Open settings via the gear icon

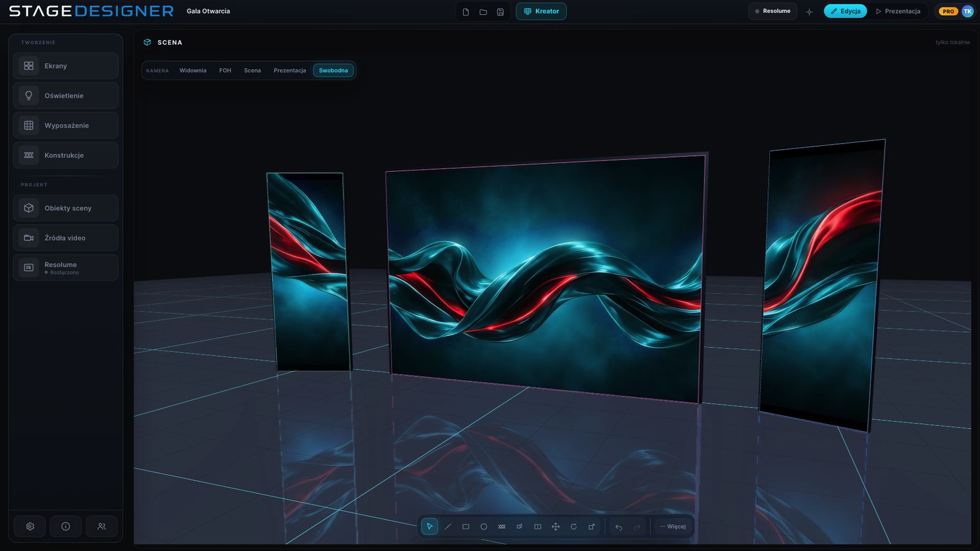[x=30, y=526]
